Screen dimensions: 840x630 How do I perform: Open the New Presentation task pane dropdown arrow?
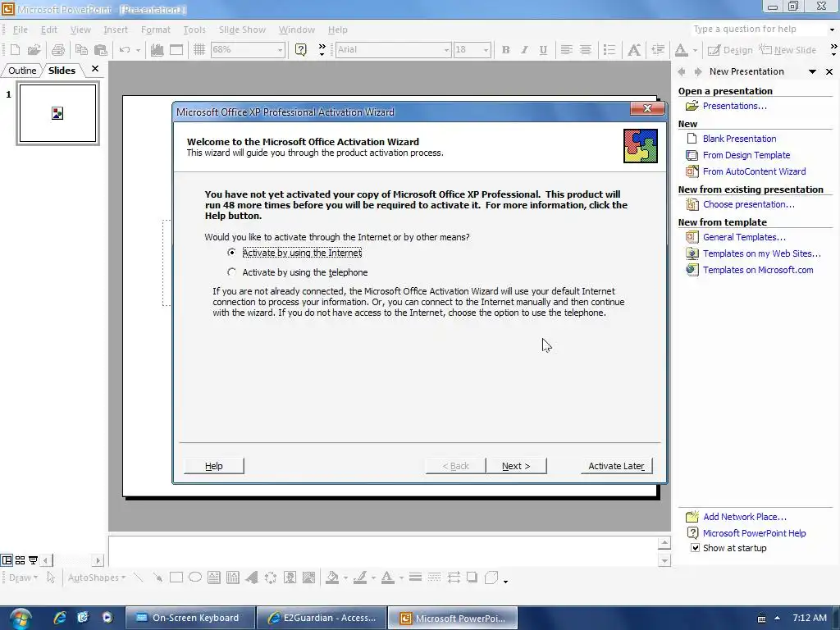tap(812, 71)
